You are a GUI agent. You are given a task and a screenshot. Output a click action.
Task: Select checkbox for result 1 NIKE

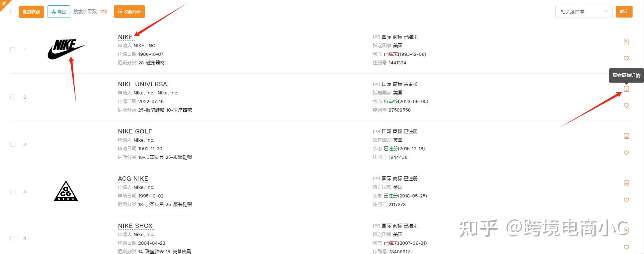pos(13,50)
